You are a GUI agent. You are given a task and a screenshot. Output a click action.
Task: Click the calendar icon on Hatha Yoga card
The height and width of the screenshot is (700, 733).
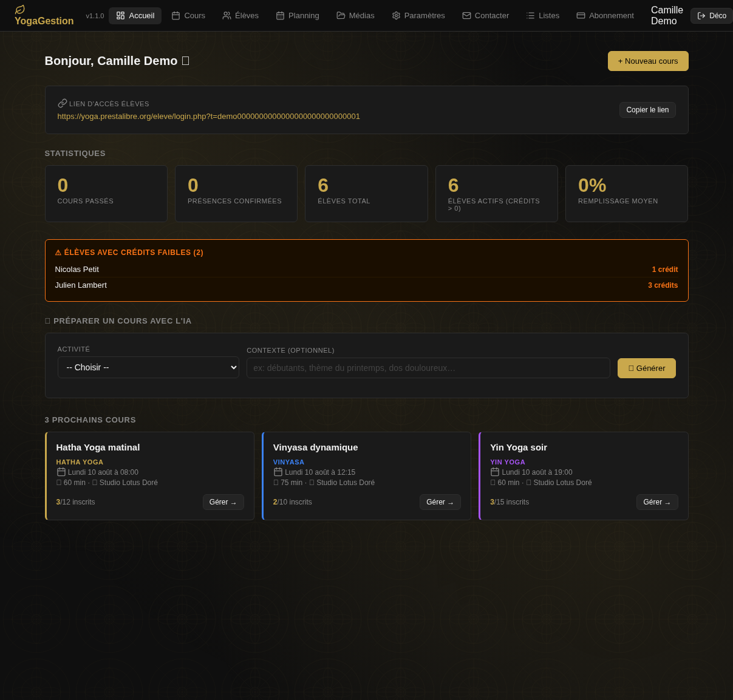point(61,472)
